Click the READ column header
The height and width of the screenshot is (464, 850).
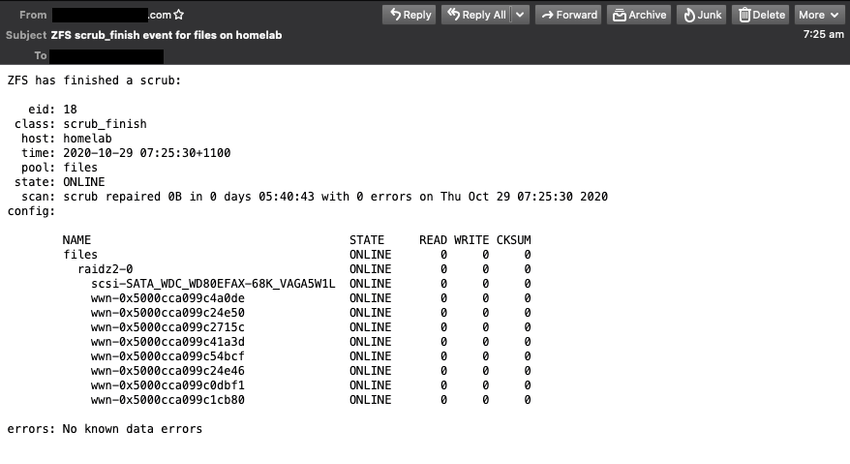tap(433, 240)
